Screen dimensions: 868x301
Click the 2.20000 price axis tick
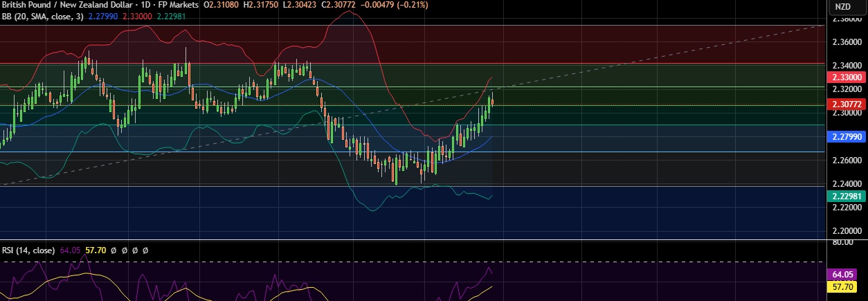(847, 231)
